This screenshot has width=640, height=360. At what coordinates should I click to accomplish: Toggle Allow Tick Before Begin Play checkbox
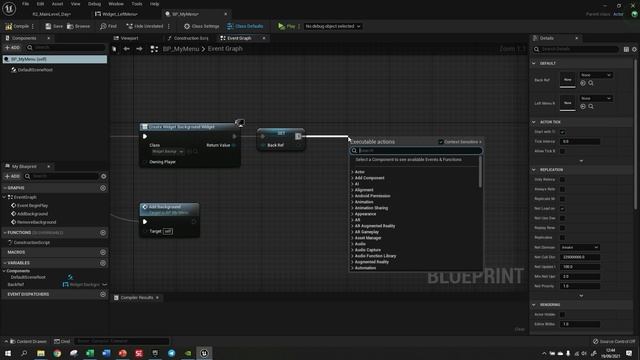(562, 151)
